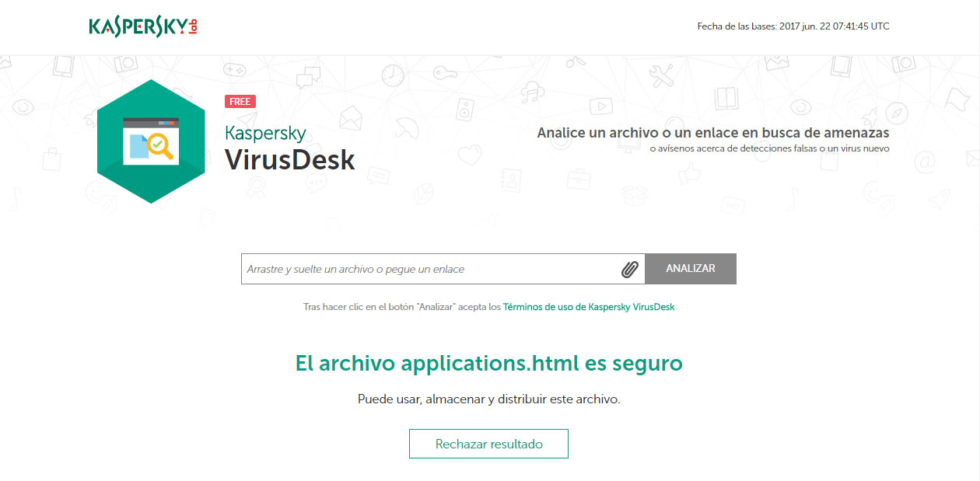
Task: Click the paperclip attach-file icon
Action: click(x=632, y=268)
